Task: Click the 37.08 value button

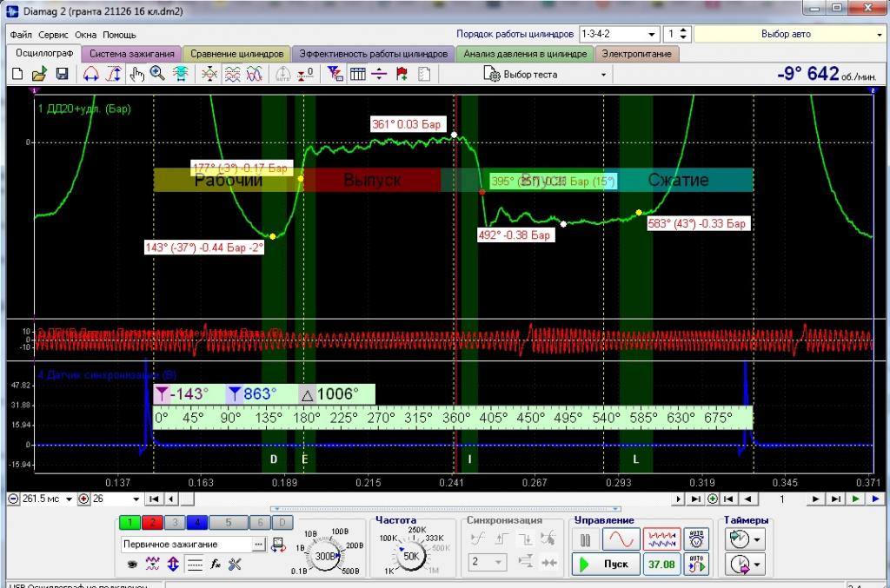Action: (x=661, y=565)
